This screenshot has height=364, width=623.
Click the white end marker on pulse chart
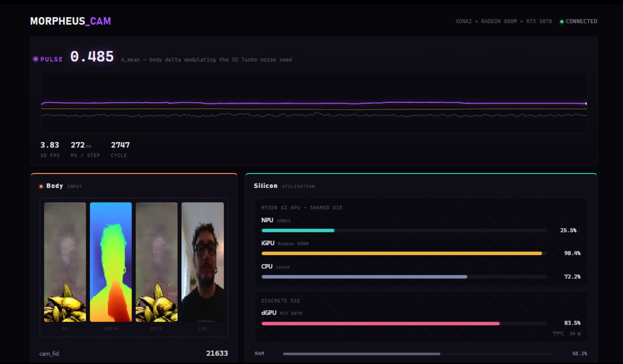pos(586,103)
